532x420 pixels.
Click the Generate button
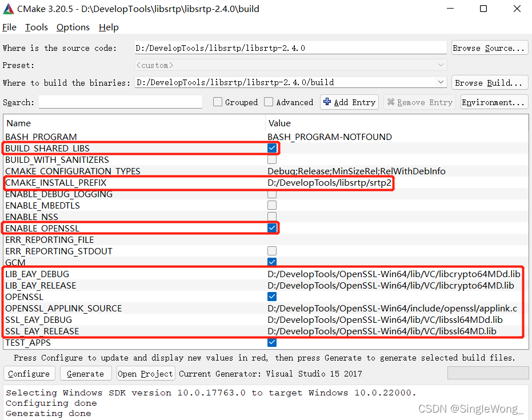point(86,374)
